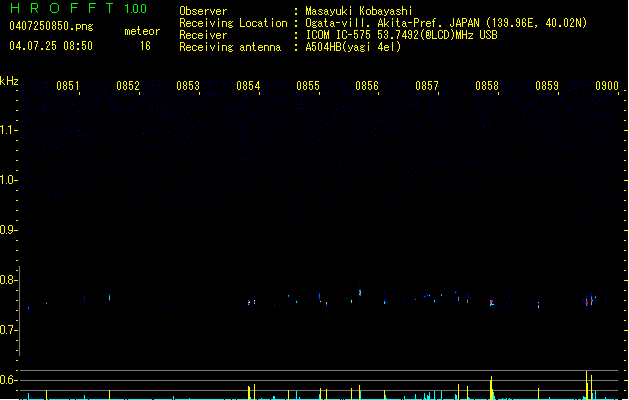Click the 0858 time marker
629x400 pixels.
[x=487, y=86]
